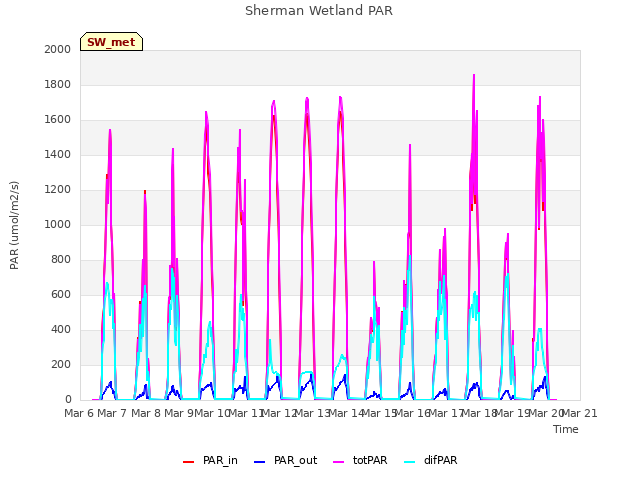Click the y-axis tick 1600
Screen dimensions: 640x480
[x=58, y=120]
